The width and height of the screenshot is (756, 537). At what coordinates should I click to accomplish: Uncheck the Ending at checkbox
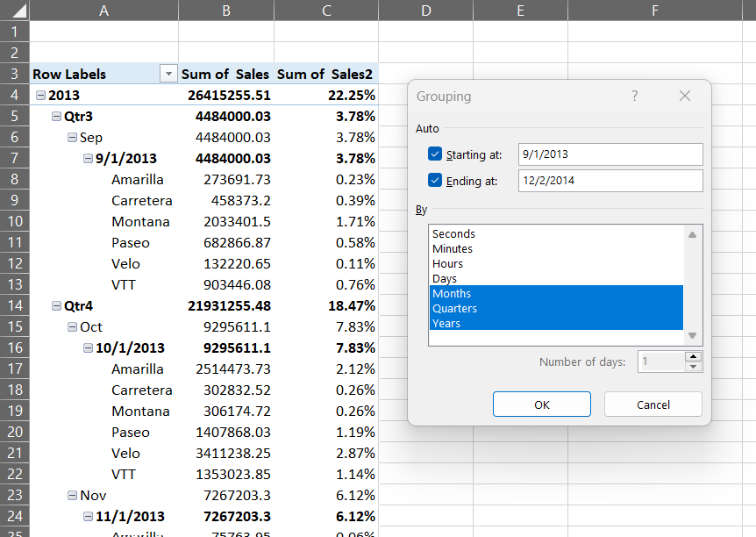(435, 181)
